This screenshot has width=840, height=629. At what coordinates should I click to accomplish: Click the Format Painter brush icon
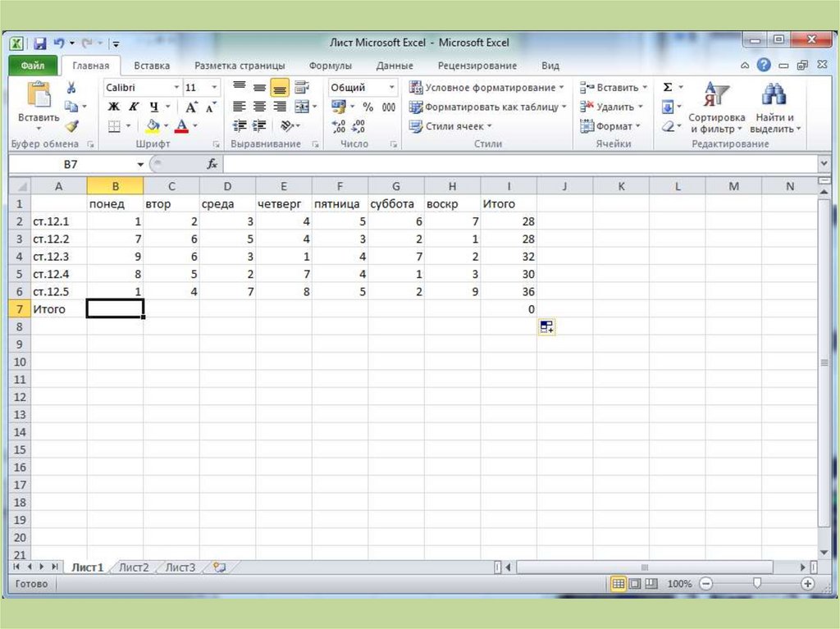pos(71,126)
